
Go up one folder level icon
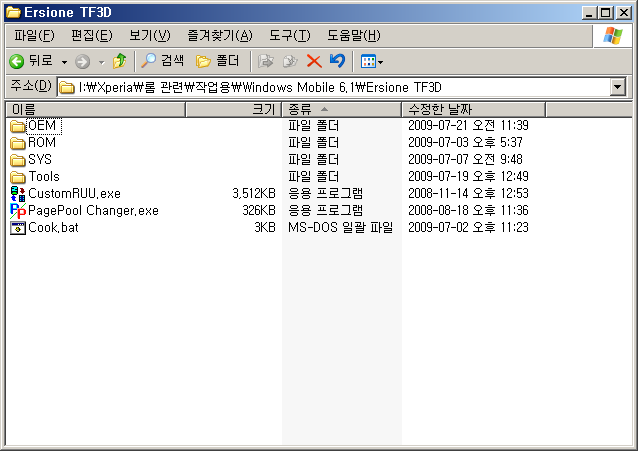(x=120, y=61)
